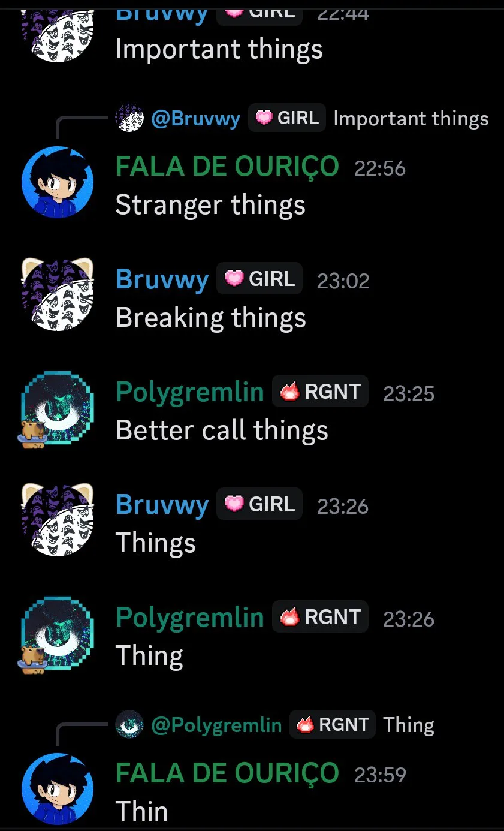Click the RGNT server tag at 23:26 message
504x831 pixels.
click(x=320, y=618)
